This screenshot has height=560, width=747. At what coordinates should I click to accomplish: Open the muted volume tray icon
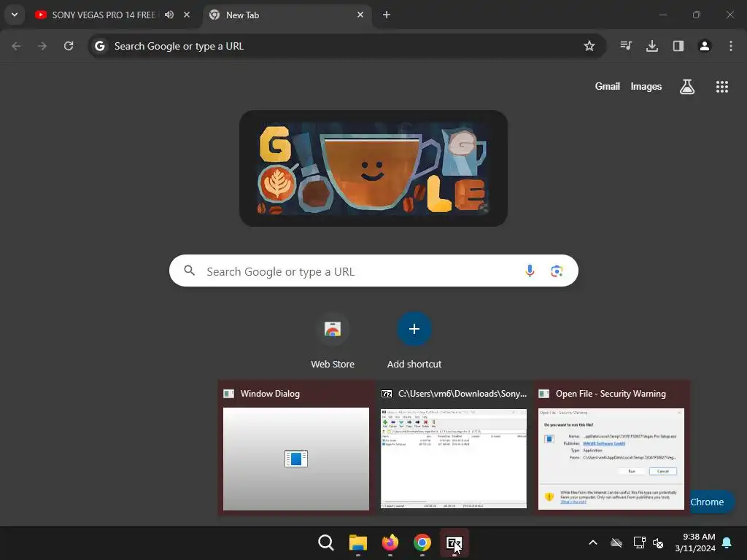point(659,542)
